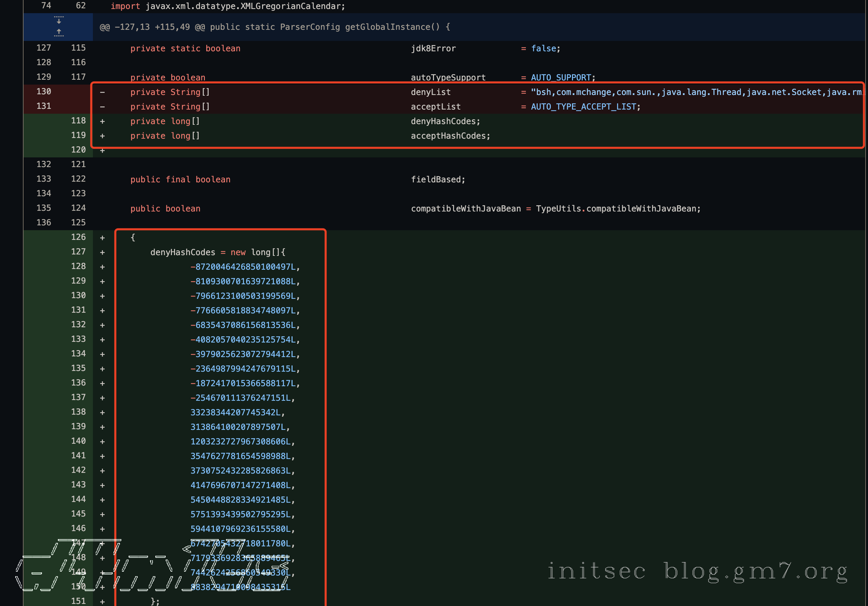Screen dimensions: 868x606
Task: Click new line number 118
Action: point(78,121)
